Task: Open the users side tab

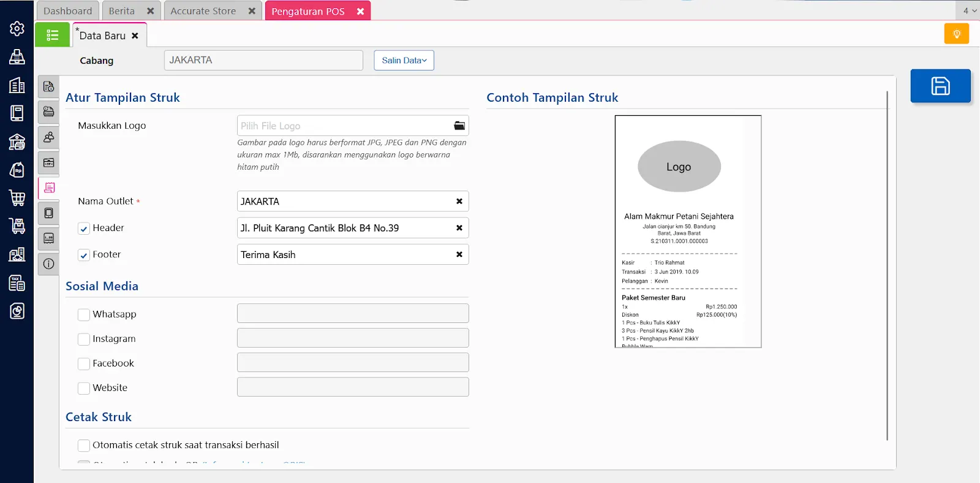Action: (49, 137)
